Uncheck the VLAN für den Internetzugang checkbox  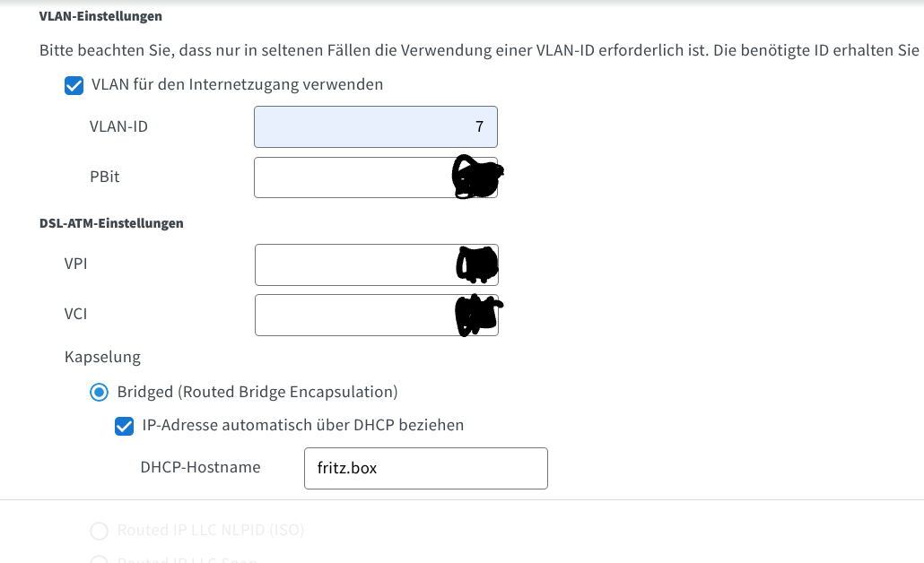point(74,85)
